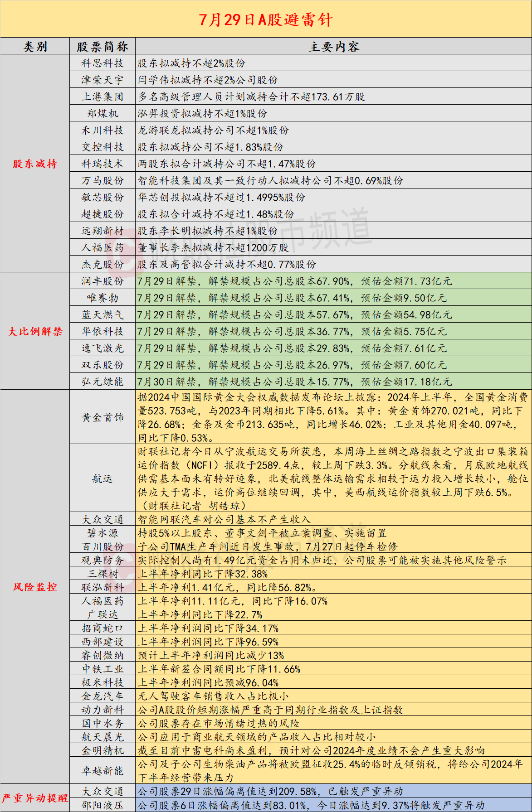This screenshot has width=532, height=812.
Task: Select stock name 津荣天宇
Action: [x=102, y=80]
